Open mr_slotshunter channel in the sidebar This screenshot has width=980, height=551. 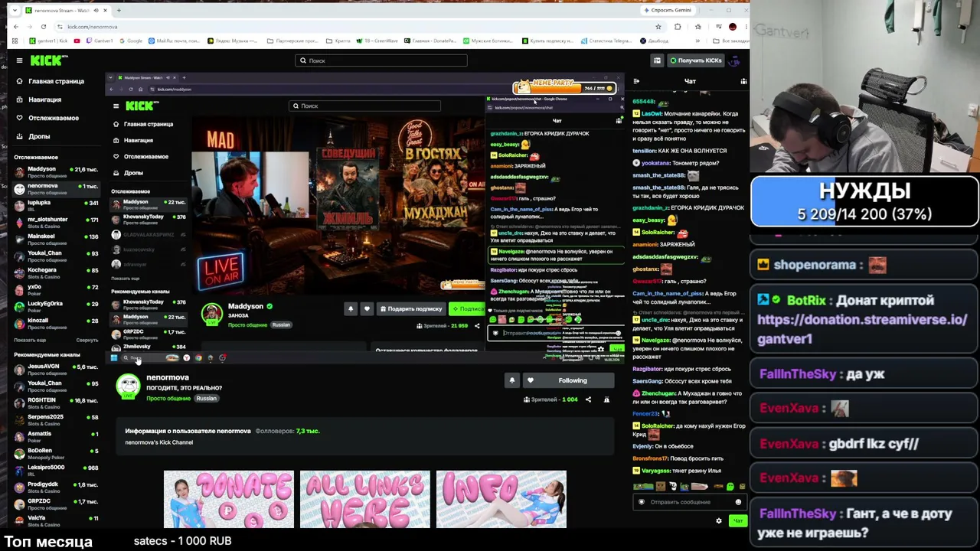57,222
